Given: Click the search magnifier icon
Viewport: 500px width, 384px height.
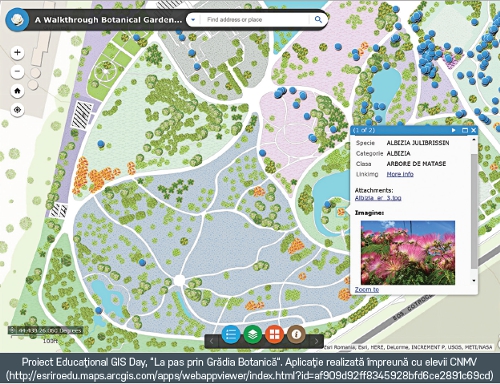Looking at the screenshot, I should [318, 20].
